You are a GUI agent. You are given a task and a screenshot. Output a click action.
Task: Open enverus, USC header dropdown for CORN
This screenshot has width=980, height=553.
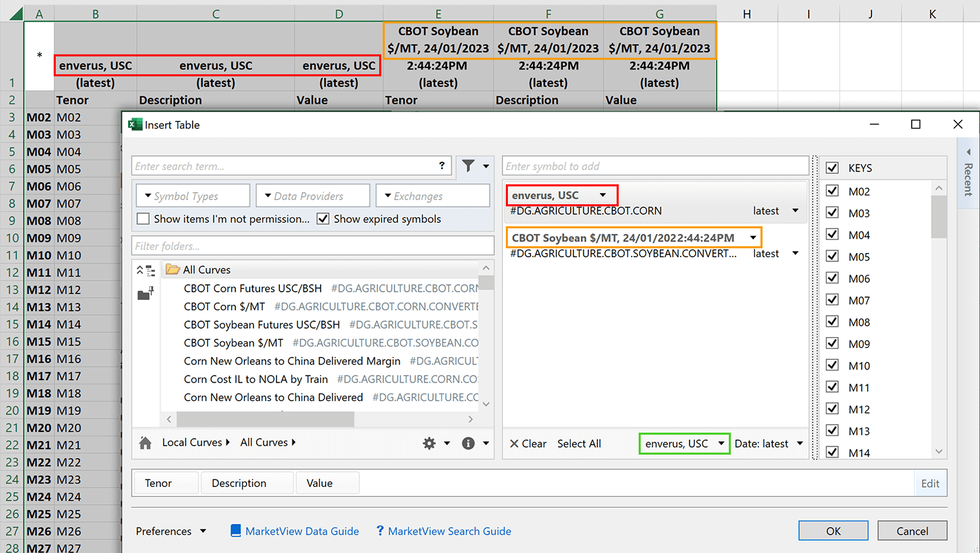[604, 195]
